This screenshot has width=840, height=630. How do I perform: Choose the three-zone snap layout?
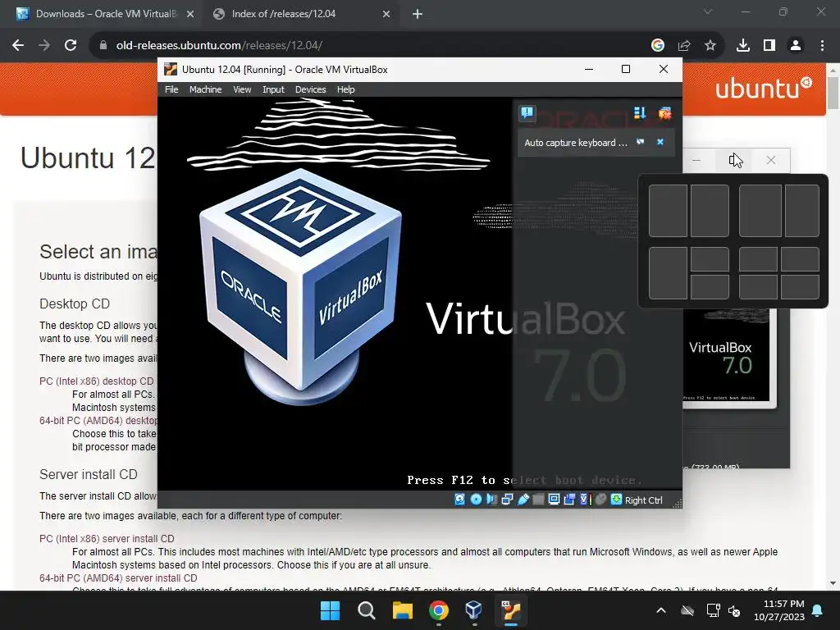pyautogui.click(x=689, y=272)
